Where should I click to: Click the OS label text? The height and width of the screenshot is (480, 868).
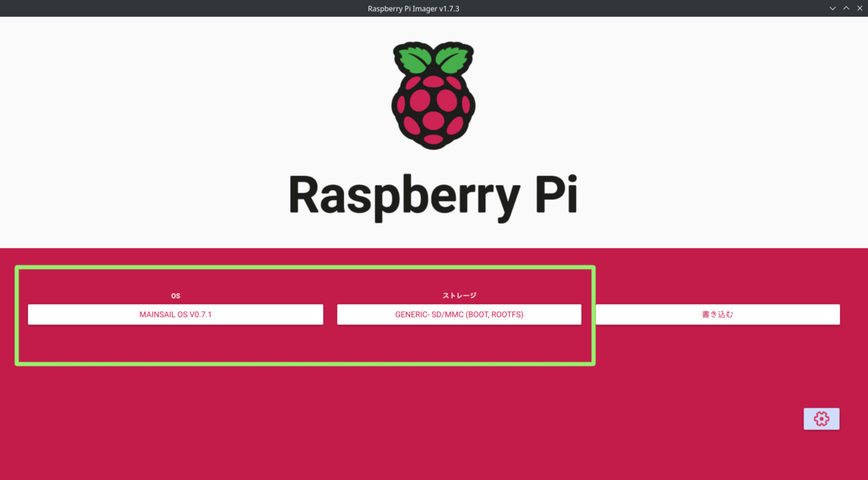pyautogui.click(x=176, y=295)
